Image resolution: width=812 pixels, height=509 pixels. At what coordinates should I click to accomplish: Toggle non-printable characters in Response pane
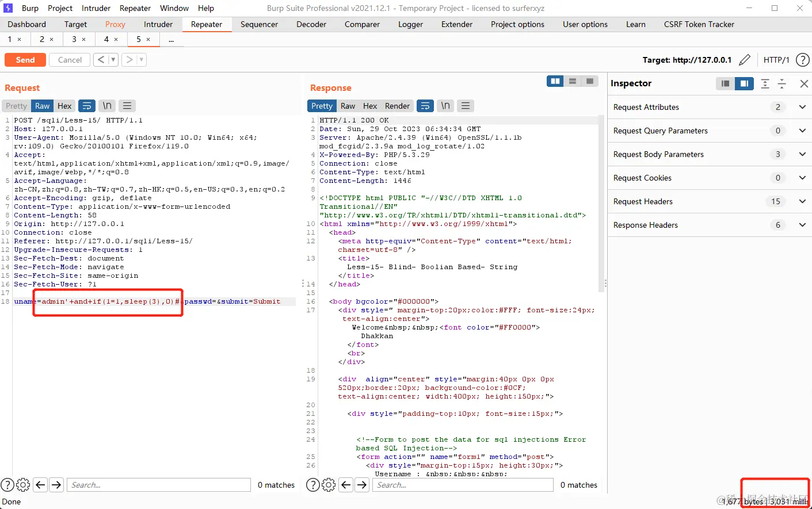click(445, 106)
